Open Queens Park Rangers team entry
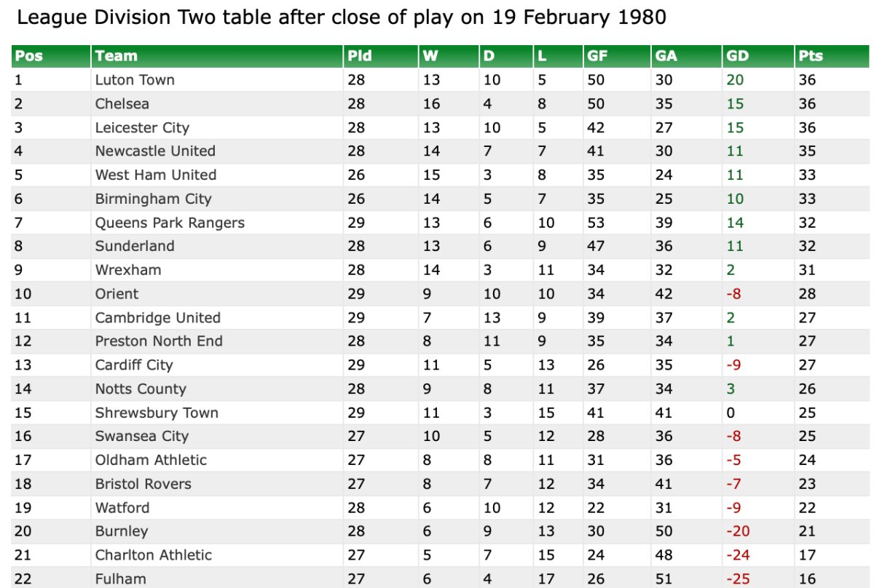874x588 pixels. tap(170, 223)
